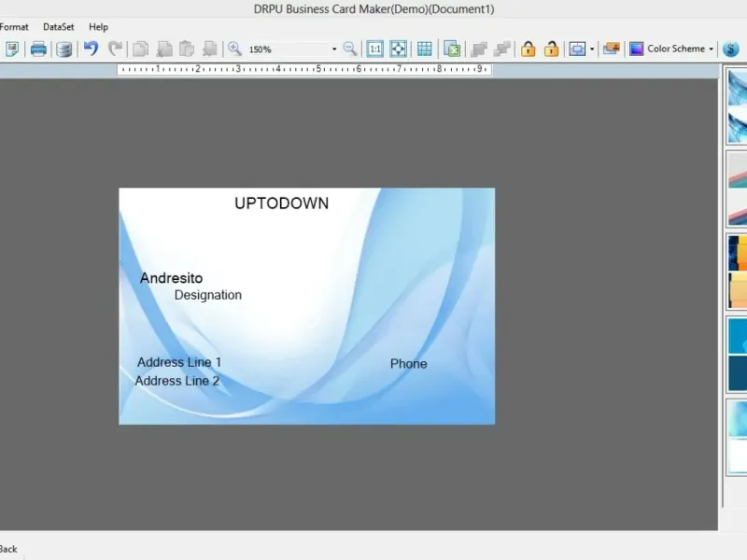Click the Send to Back icon
The height and width of the screenshot is (560, 747).
[501, 49]
